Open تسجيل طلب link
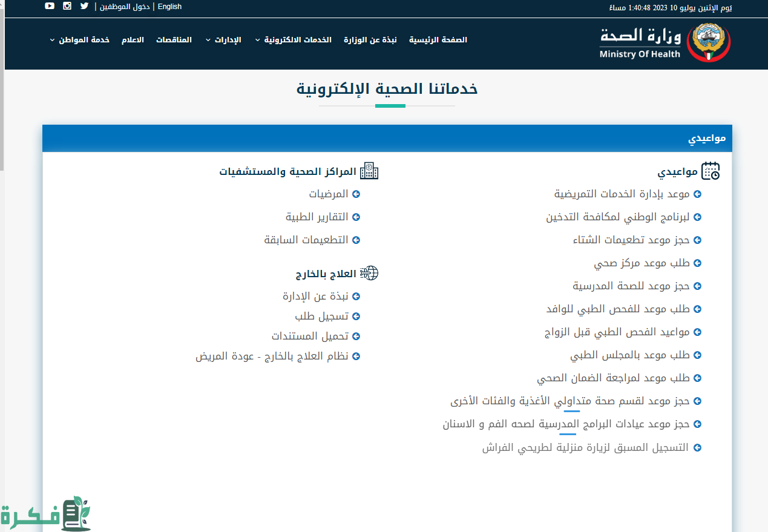The height and width of the screenshot is (532, 768). point(322,317)
